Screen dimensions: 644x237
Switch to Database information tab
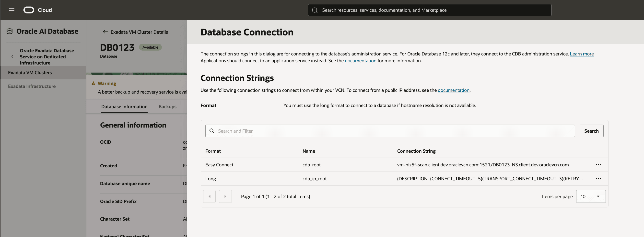coord(124,107)
